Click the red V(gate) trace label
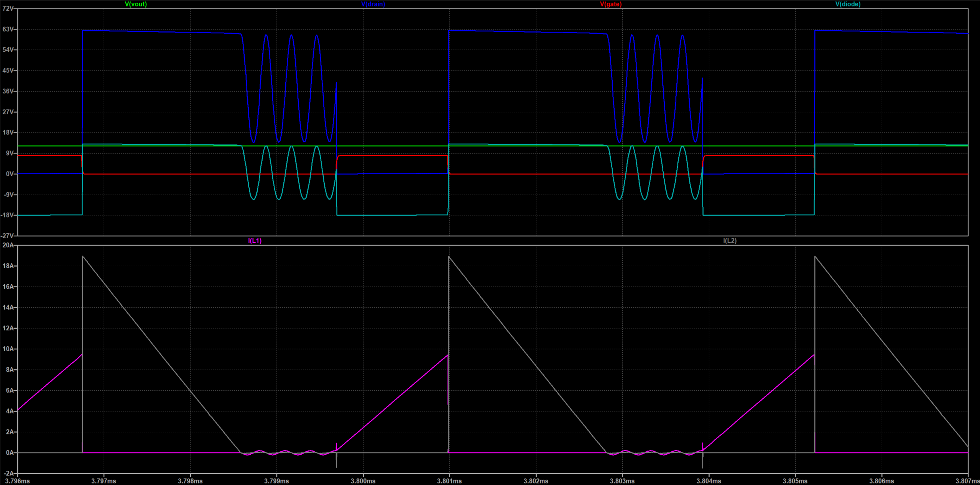This screenshot has height=485, width=980. click(611, 4)
